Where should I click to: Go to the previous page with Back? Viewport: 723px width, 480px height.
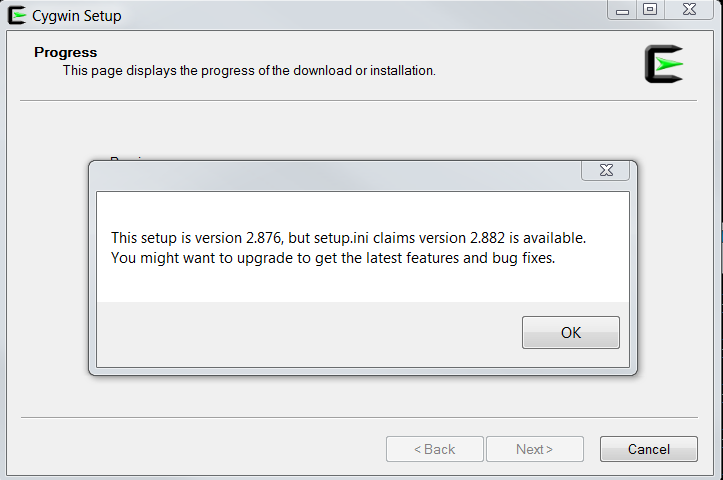(434, 449)
